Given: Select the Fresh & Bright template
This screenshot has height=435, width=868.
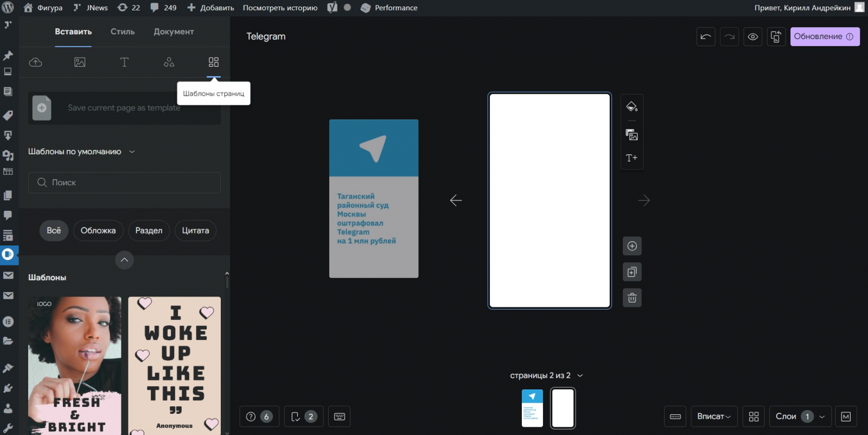Looking at the screenshot, I should pos(75,365).
